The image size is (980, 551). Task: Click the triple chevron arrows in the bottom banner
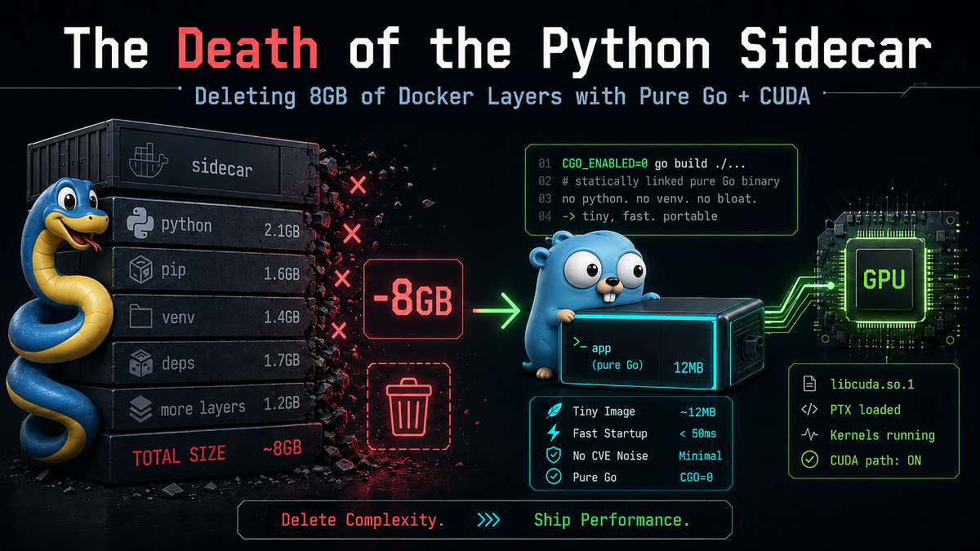pos(488,520)
